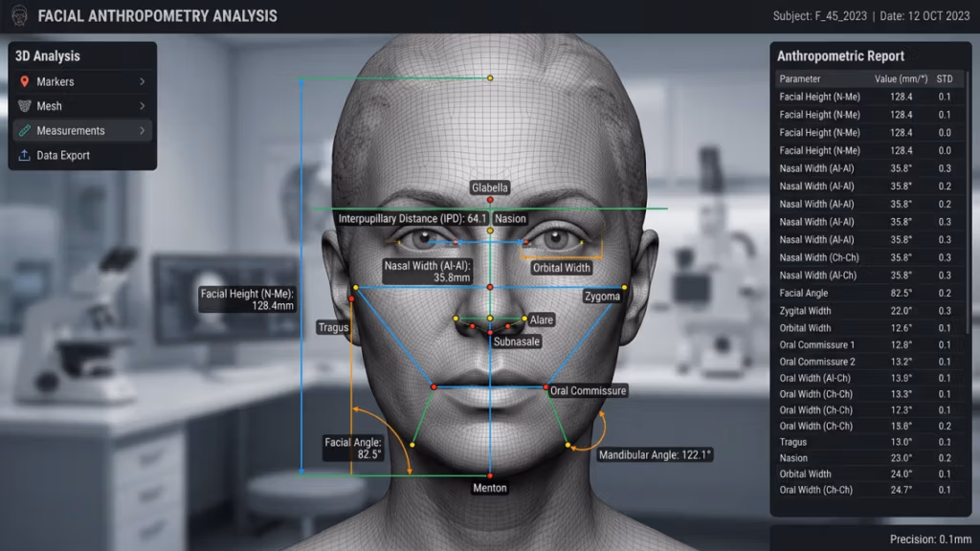Open the Markers menu item
This screenshot has height=551, width=980.
pos(82,82)
